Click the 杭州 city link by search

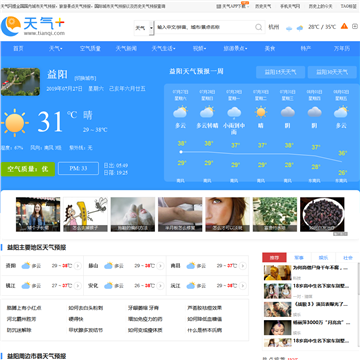tap(274, 27)
